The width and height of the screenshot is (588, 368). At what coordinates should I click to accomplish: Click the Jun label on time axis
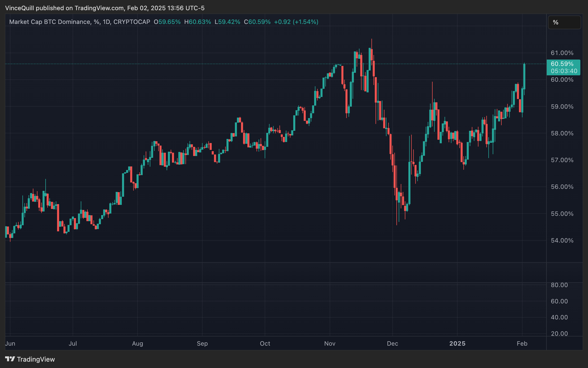tap(10, 344)
